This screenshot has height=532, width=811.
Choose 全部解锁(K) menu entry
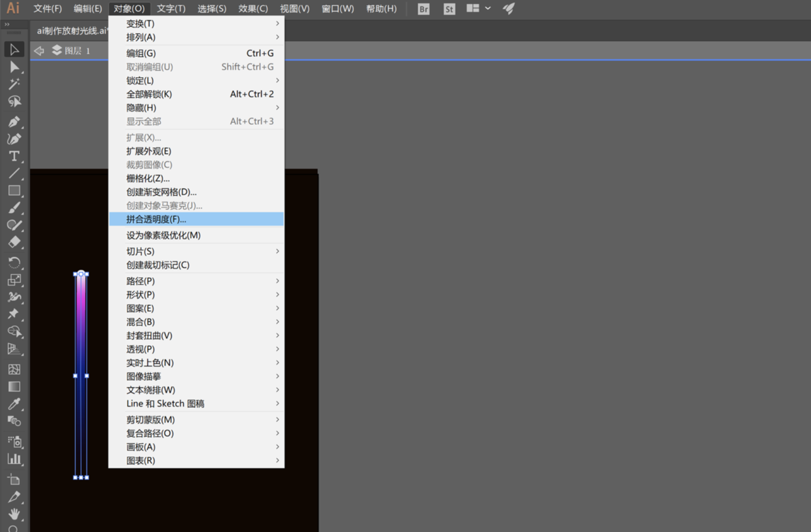coord(196,94)
